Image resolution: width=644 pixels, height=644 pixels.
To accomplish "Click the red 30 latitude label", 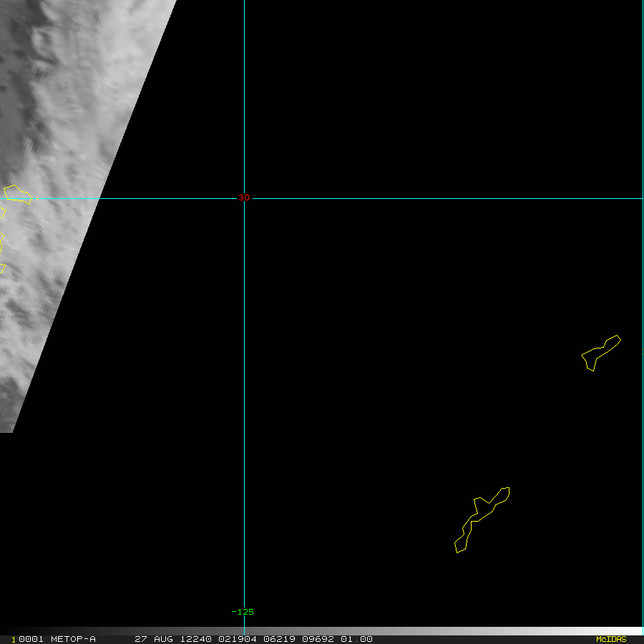I will click(243, 197).
